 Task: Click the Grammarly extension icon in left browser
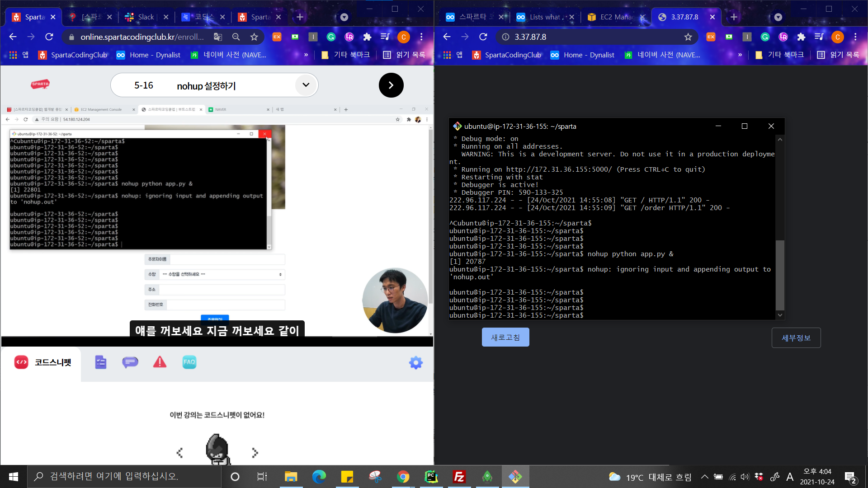tap(331, 37)
